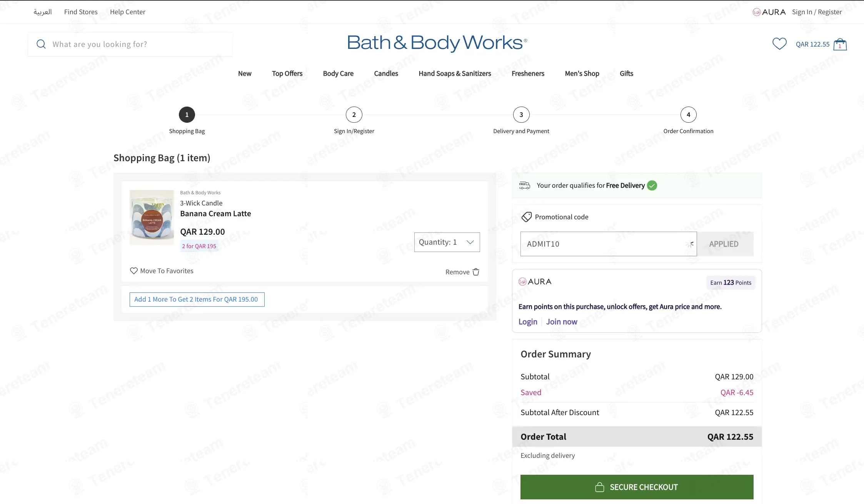
Task: Click the bag icon on Secure Checkout button
Action: click(x=600, y=487)
